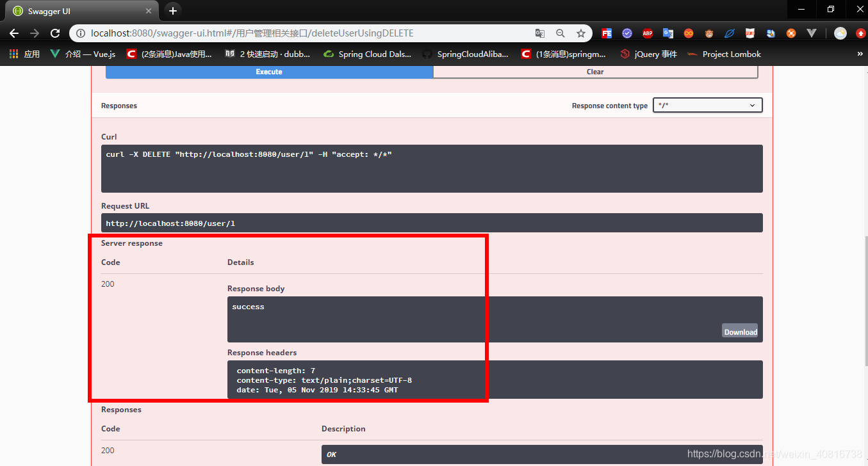Click the Request URL value http://localhost:8080/user/1

170,223
